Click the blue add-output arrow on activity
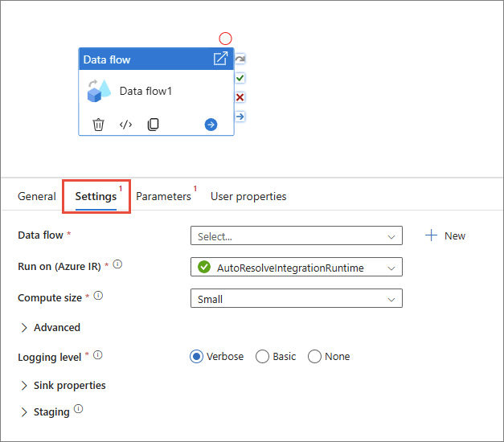 211,125
